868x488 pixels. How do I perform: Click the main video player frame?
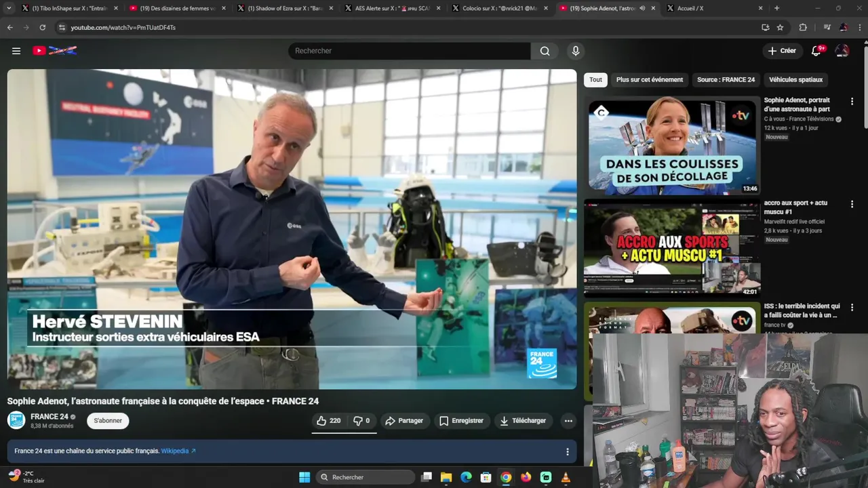point(292,229)
